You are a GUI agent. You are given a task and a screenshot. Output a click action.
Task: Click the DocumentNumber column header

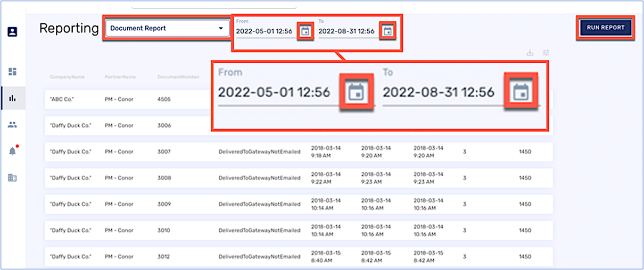coord(178,77)
